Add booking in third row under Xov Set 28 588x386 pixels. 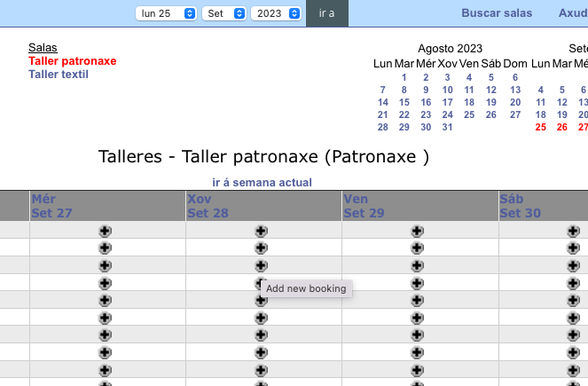[261, 265]
